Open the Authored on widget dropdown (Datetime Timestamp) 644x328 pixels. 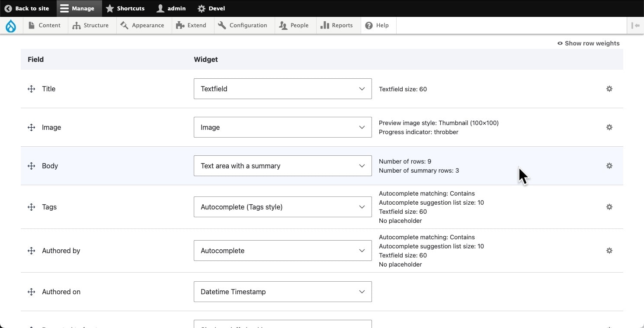tap(282, 292)
